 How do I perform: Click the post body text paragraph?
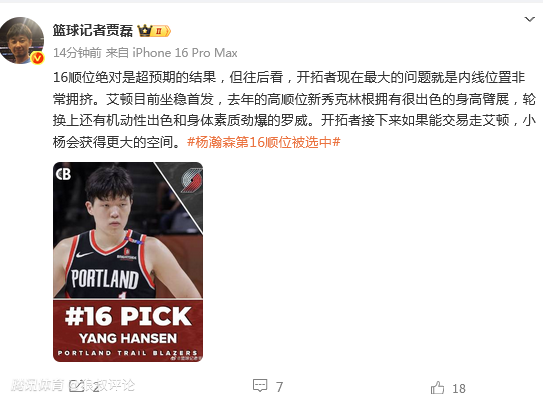(294, 109)
